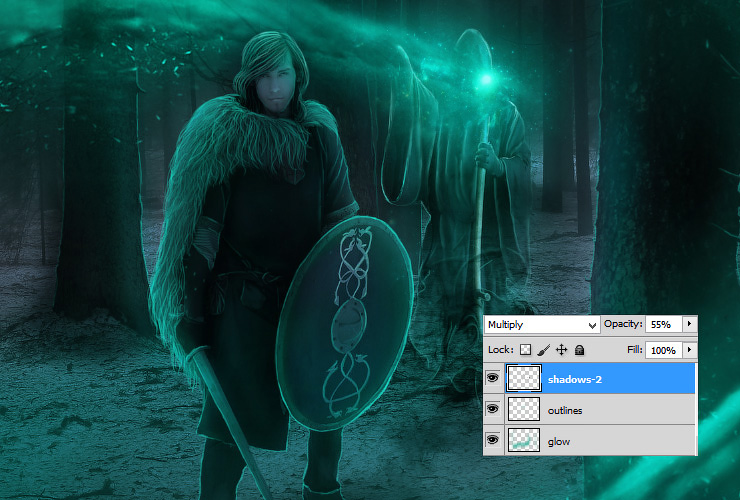740x500 pixels.
Task: Open the Fill slider arrow
Action: pos(690,350)
